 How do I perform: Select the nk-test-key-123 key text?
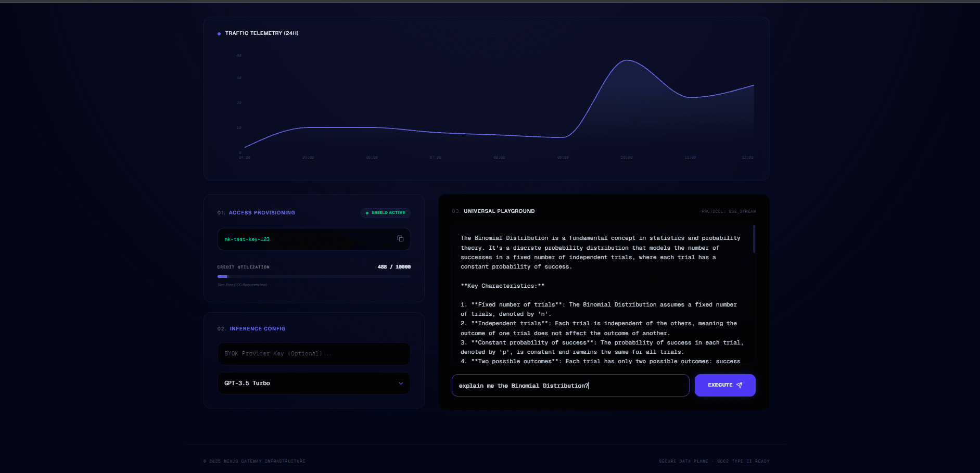247,239
